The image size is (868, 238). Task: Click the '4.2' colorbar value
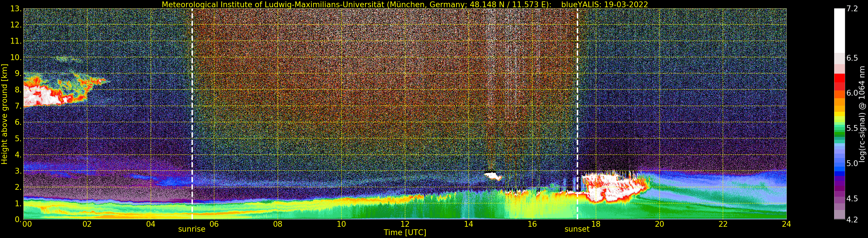(x=852, y=220)
